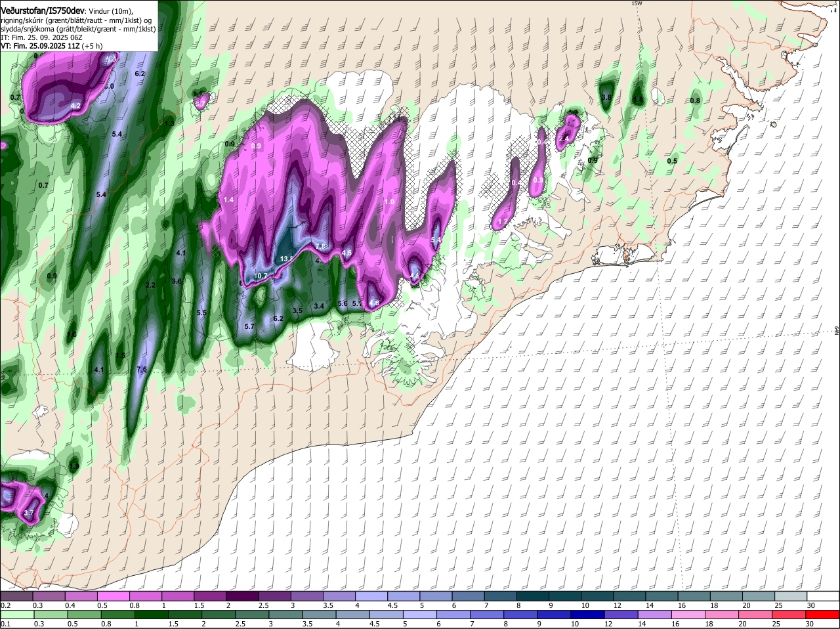Click the 7.8 value on the map
840x629 pixels.
coord(320,246)
